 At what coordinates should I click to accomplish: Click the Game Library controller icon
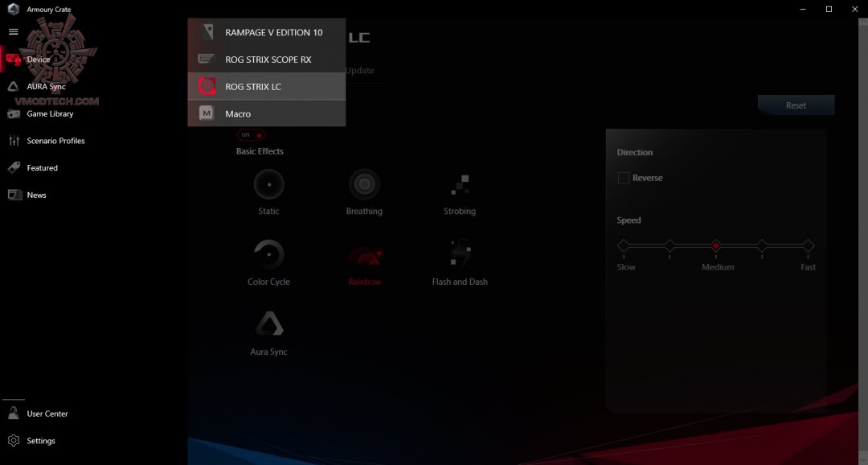[14, 113]
